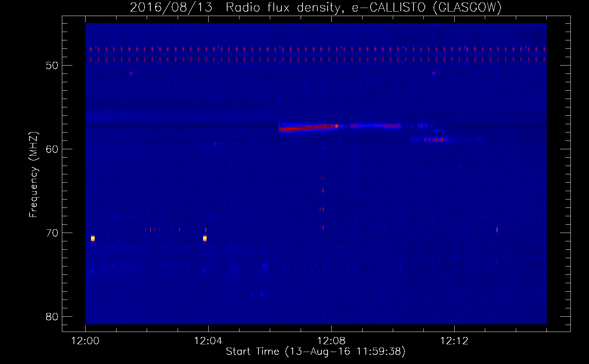Click the yellow spot at 12:00 near 71 MHz
The width and height of the screenshot is (589, 364).
click(93, 238)
